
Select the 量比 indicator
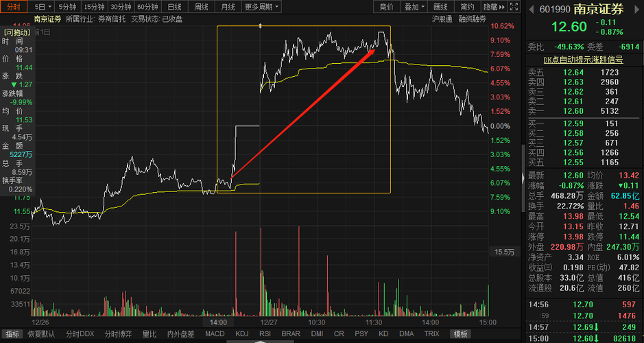point(149,334)
